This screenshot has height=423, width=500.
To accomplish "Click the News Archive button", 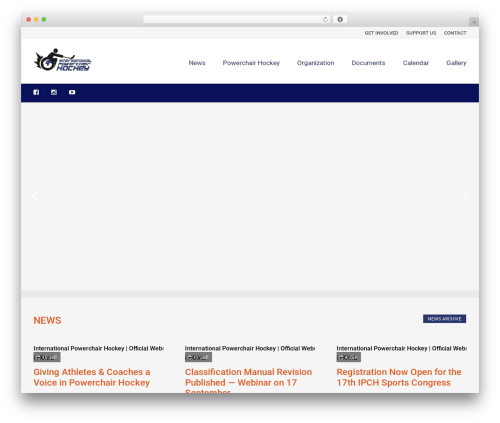I will pos(444,319).
